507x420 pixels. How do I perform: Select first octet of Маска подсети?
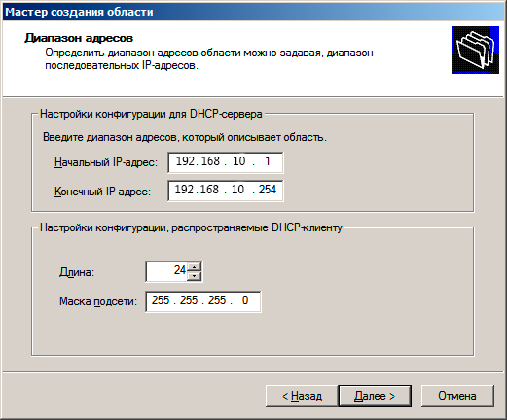161,300
